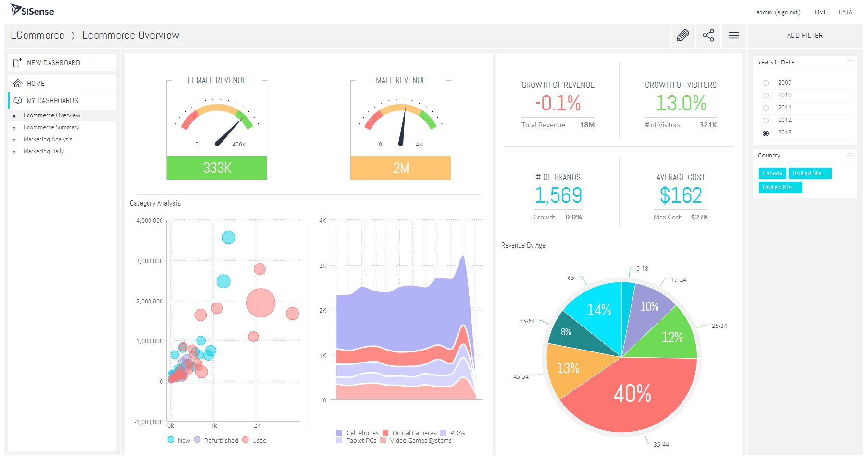Expand the breadcrumb under ECommerce
This screenshot has height=460, width=868.
click(74, 35)
